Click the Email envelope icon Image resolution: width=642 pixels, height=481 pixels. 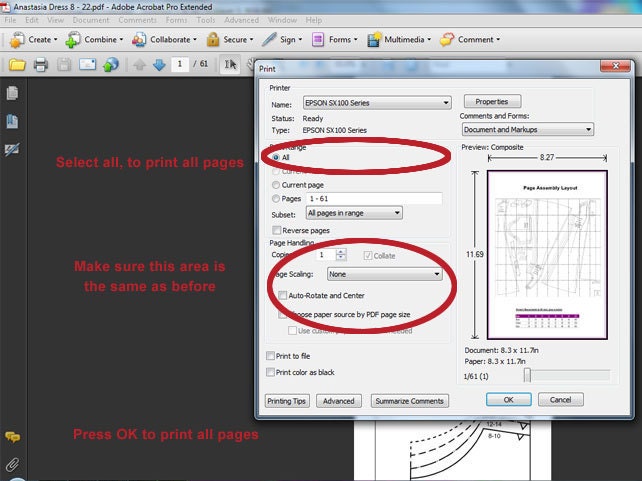pyautogui.click(x=87, y=64)
